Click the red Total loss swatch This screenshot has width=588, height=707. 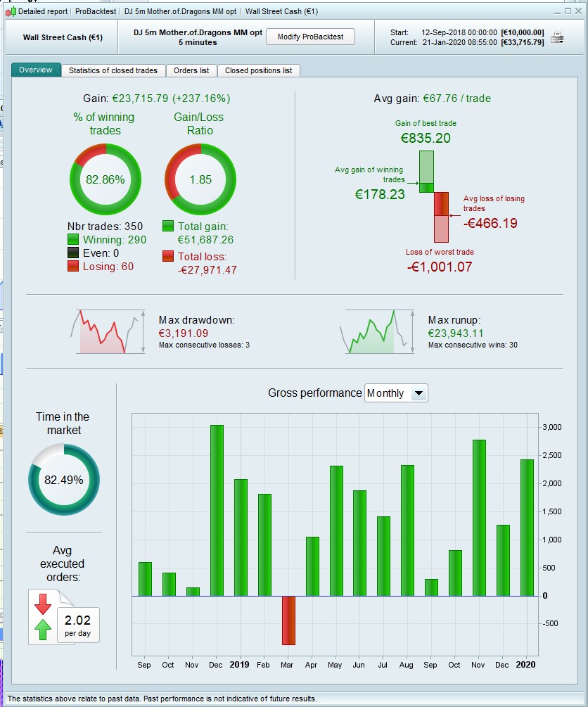[167, 256]
